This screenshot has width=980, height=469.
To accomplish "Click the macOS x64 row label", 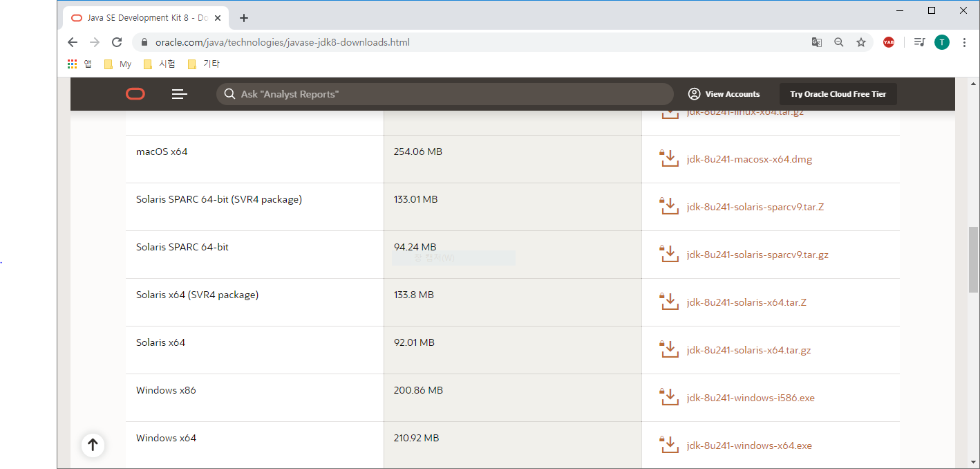I will coord(162,151).
